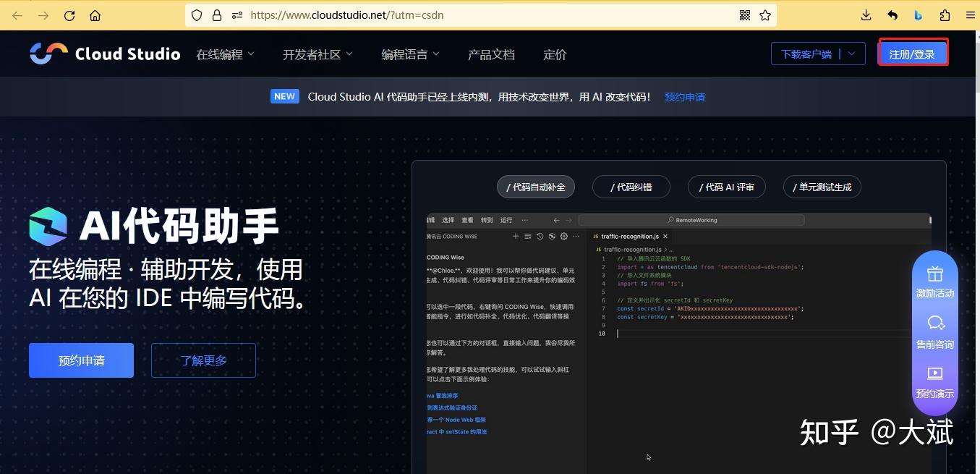The height and width of the screenshot is (474, 980).
Task: Open the 运行 menu in the editor
Action: (x=506, y=219)
